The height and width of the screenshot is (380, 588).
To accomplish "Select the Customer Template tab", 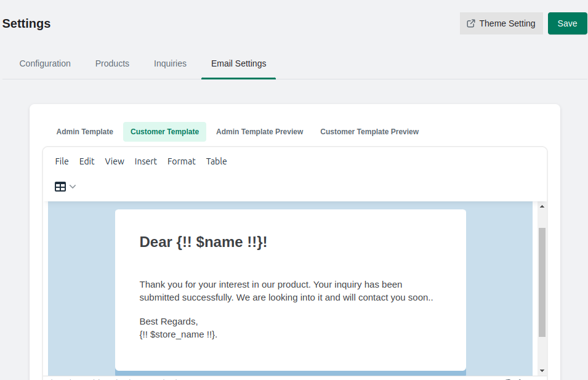I will click(164, 132).
